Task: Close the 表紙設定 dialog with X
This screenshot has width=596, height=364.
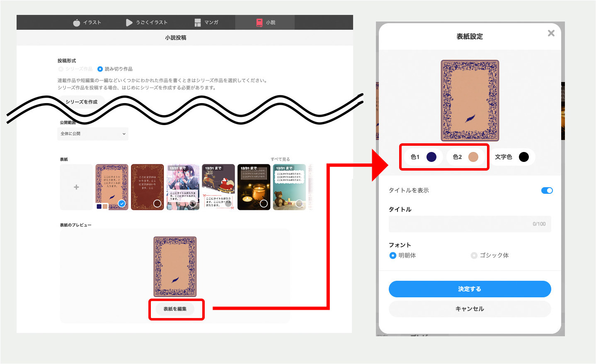Action: (x=551, y=33)
